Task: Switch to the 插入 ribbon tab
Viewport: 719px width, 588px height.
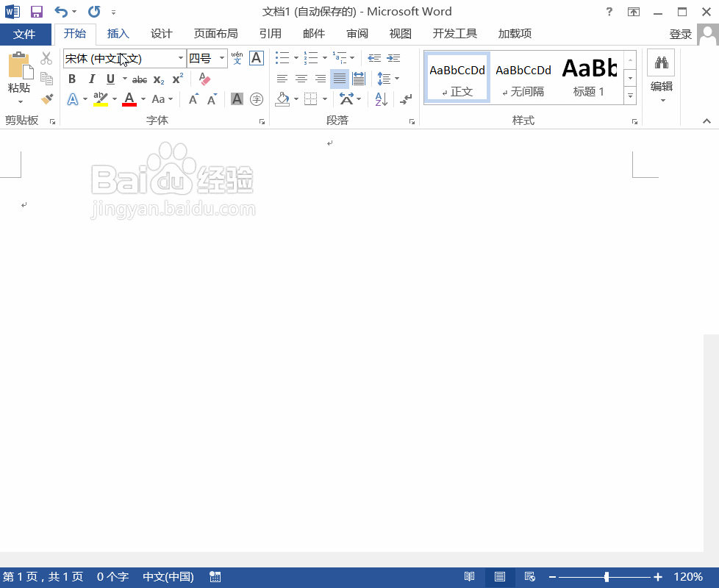Action: tap(118, 34)
